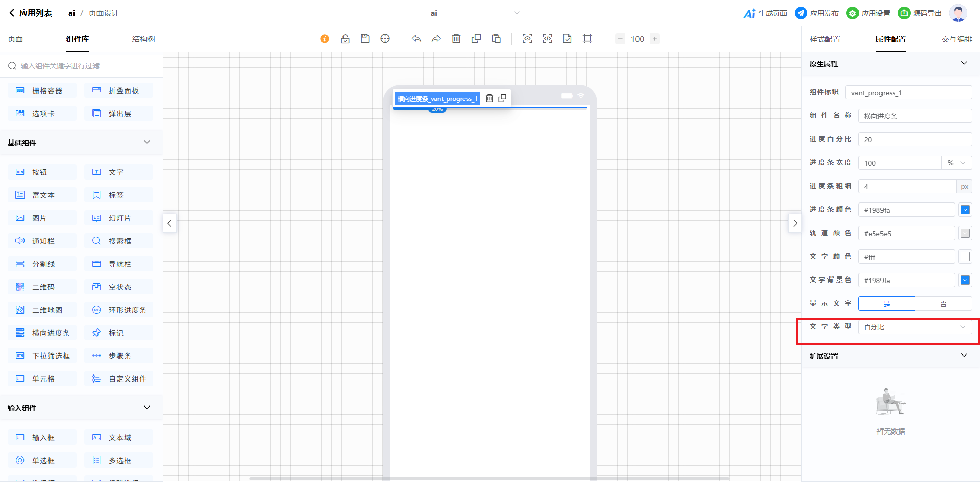Set 显示文字 to 否
This screenshot has width=980, height=482.
943,303
